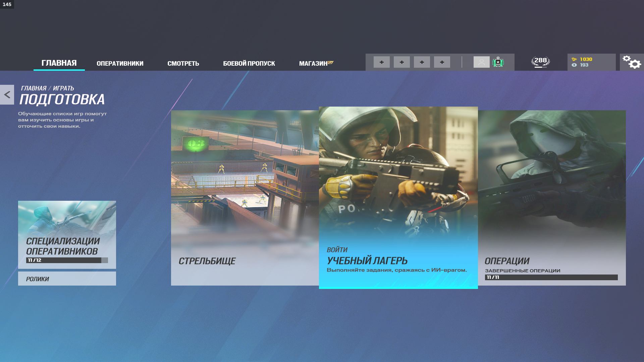Click the green operator badge icon
Viewport: 644px width, 362px height.
pyautogui.click(x=498, y=62)
